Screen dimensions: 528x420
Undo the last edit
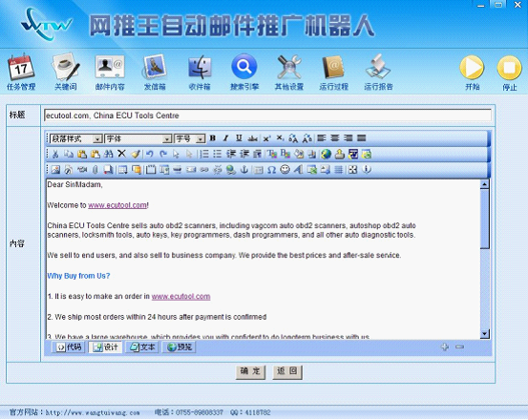[150, 154]
